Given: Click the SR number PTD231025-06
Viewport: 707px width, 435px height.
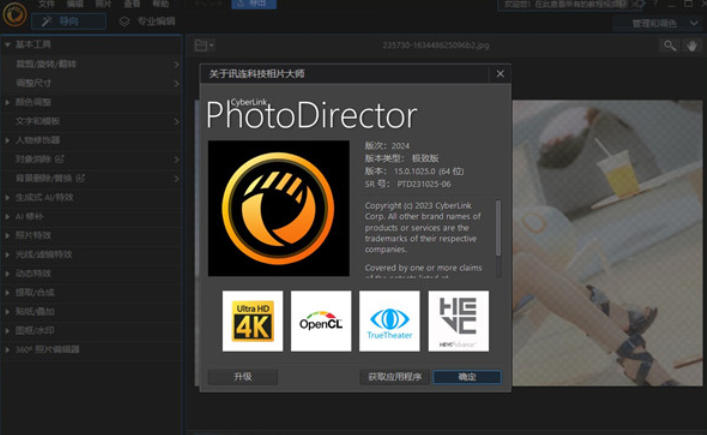Looking at the screenshot, I should tap(424, 184).
